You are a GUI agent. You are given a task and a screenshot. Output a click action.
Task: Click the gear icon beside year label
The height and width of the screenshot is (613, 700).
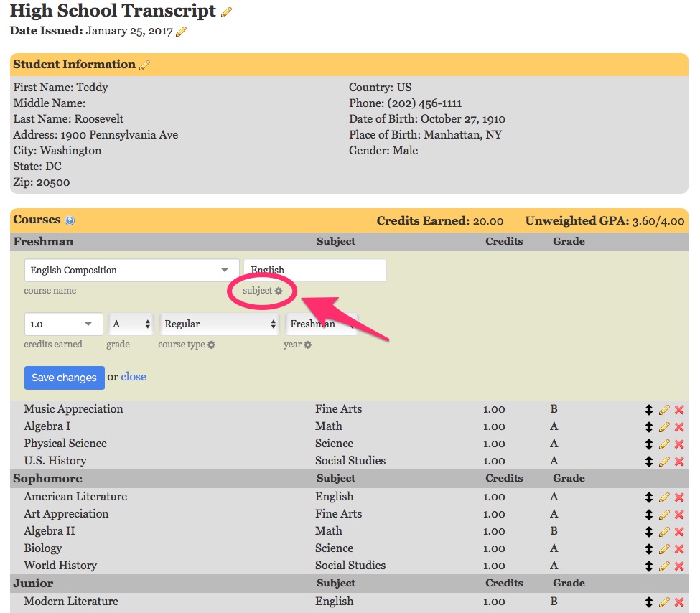point(307,345)
